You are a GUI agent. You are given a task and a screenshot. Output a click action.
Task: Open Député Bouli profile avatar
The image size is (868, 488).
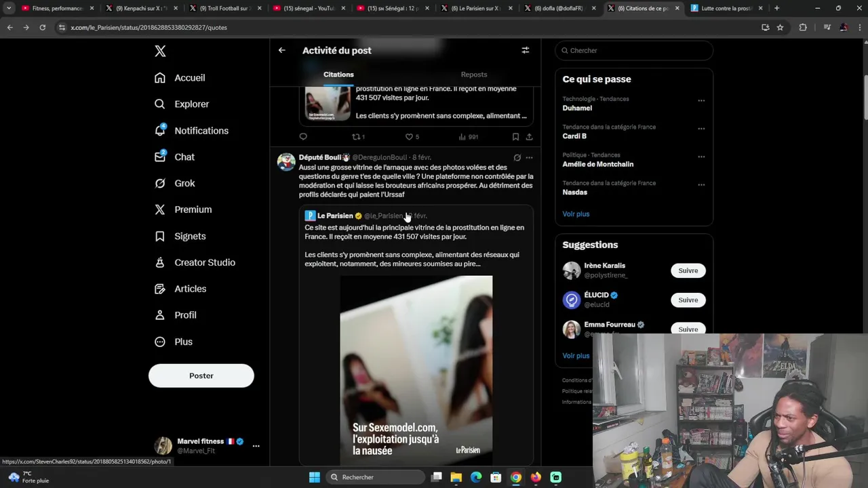click(x=286, y=162)
